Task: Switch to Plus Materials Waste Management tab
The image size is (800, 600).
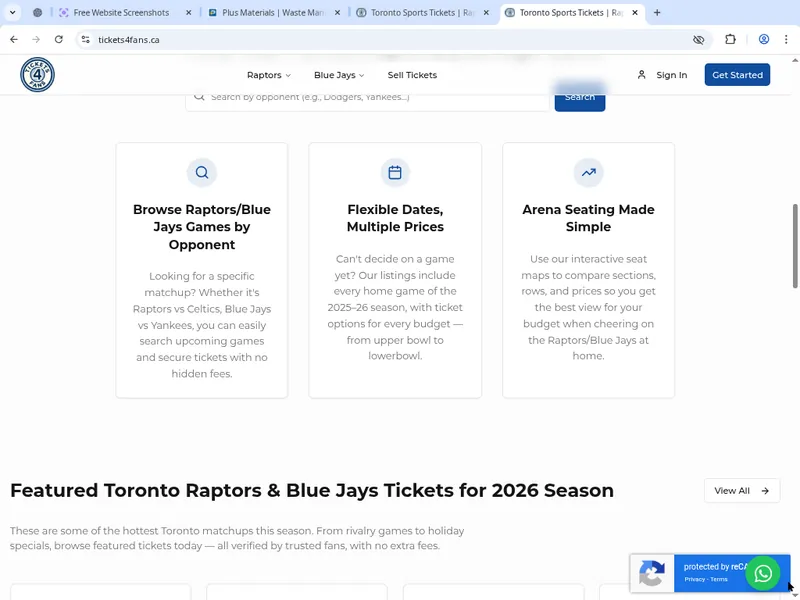Action: [x=273, y=13]
